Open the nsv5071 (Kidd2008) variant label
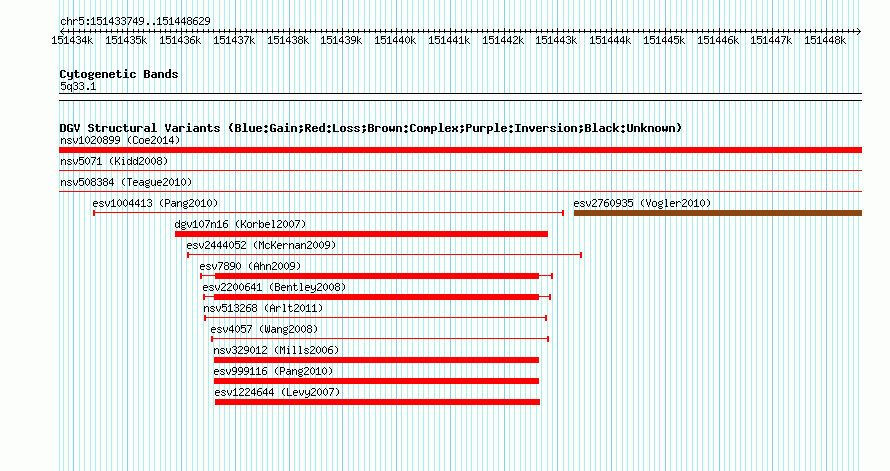This screenshot has width=890, height=471. tap(114, 161)
